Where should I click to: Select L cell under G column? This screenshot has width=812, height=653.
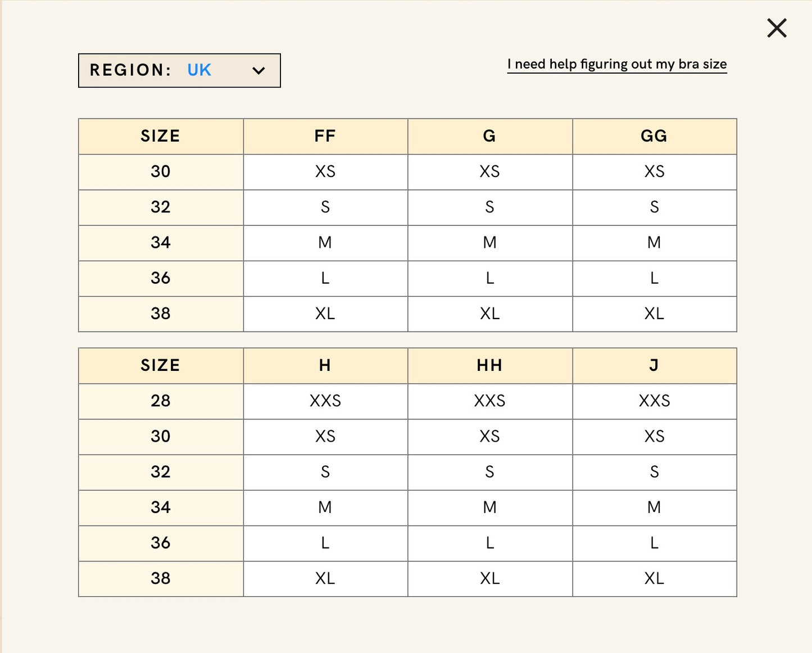click(x=490, y=278)
